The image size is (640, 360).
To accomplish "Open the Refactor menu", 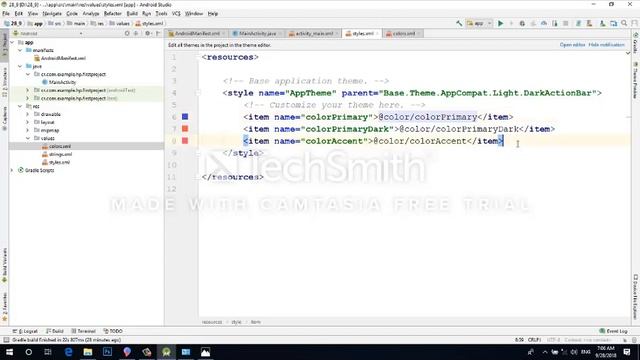I will (113, 13).
